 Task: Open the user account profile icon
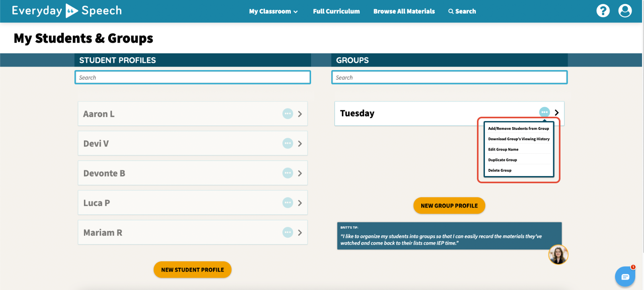coord(625,11)
